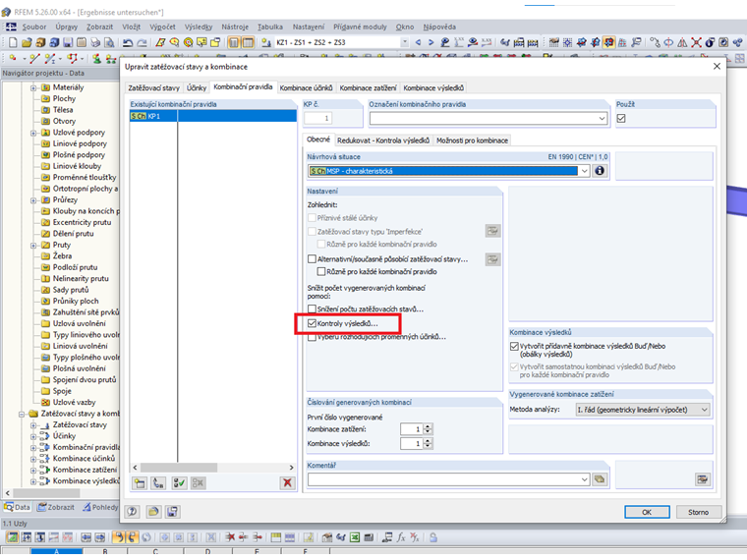The width and height of the screenshot is (747, 560).
Task: Toggle Vytvořit přídavně kombinace výsledků Buď/Nebo
Action: 514,346
